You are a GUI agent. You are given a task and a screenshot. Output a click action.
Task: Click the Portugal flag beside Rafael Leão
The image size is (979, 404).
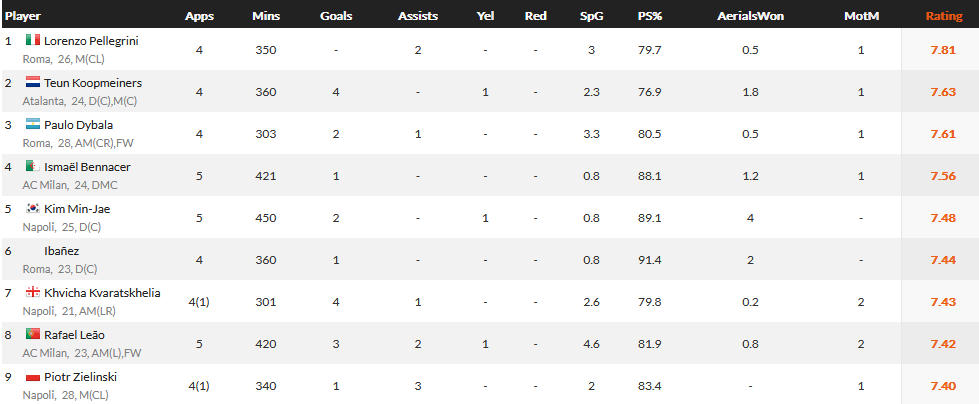tap(33, 334)
